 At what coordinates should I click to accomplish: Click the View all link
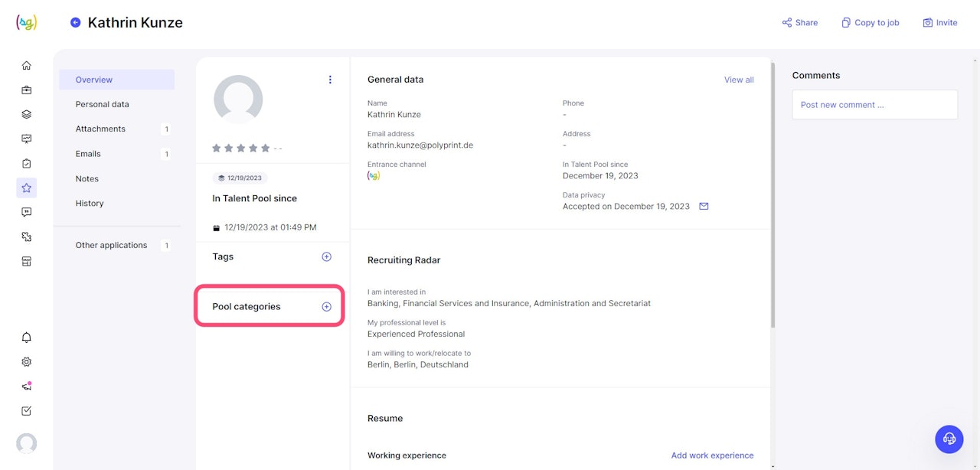(739, 80)
